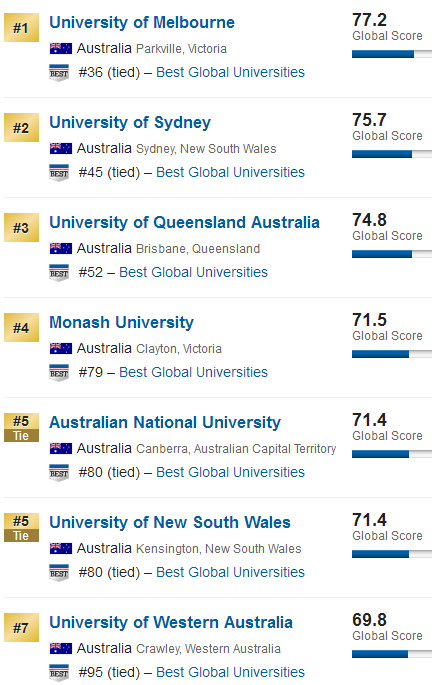This screenshot has width=442, height=685.
Task: Click Australian flag next to Kensington location
Action: [61, 549]
